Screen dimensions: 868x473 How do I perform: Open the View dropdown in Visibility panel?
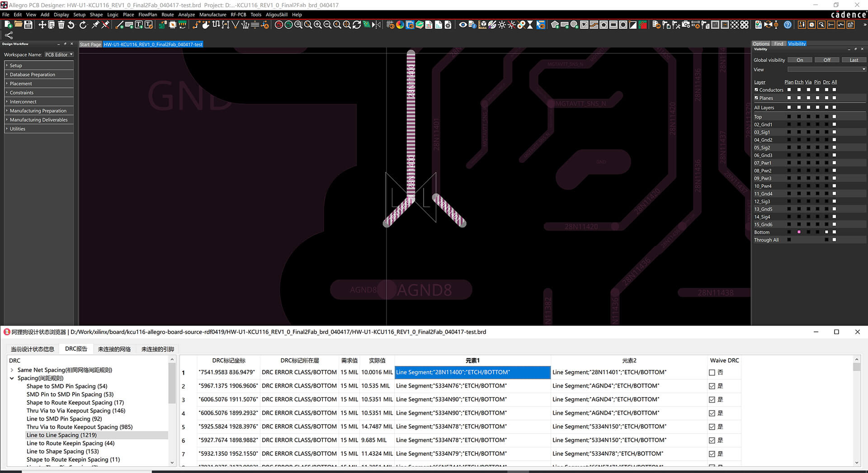point(826,69)
